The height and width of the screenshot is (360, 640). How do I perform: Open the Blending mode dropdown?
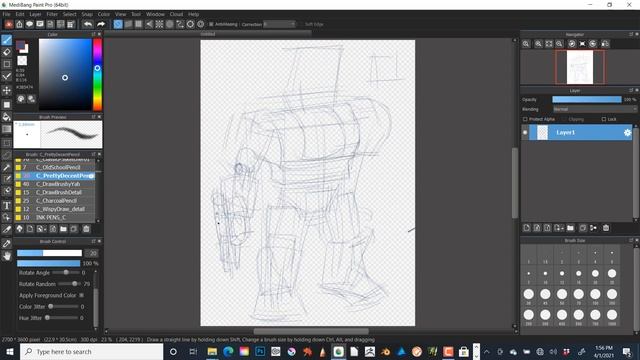click(x=595, y=109)
